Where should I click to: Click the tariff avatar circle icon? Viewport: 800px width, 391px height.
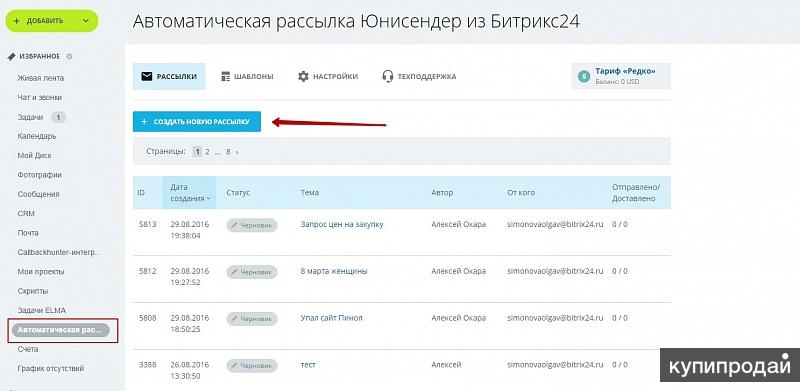(x=584, y=77)
